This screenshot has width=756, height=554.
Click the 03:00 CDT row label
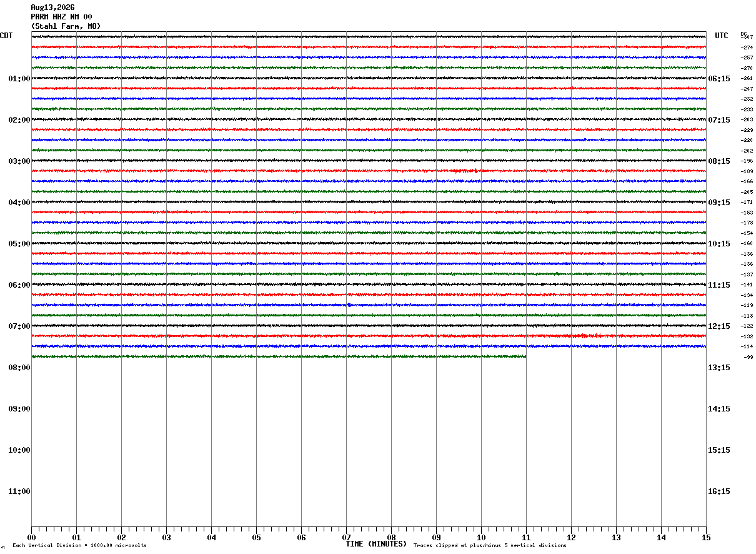point(19,161)
